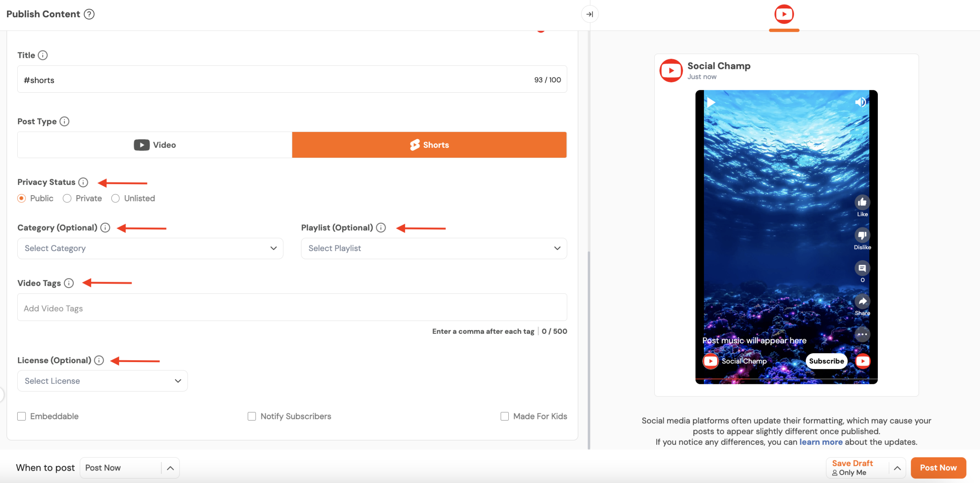The image size is (980, 483).
Task: Expand the Select License dropdown
Action: tap(102, 381)
